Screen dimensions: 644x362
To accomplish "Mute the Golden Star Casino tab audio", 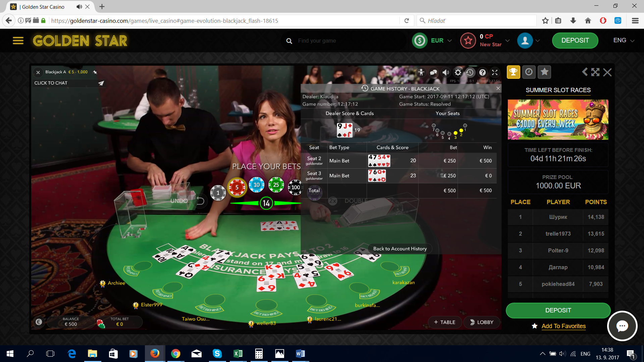I will (79, 7).
